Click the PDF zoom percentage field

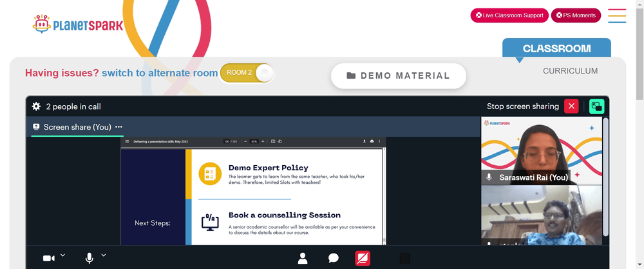click(x=254, y=141)
